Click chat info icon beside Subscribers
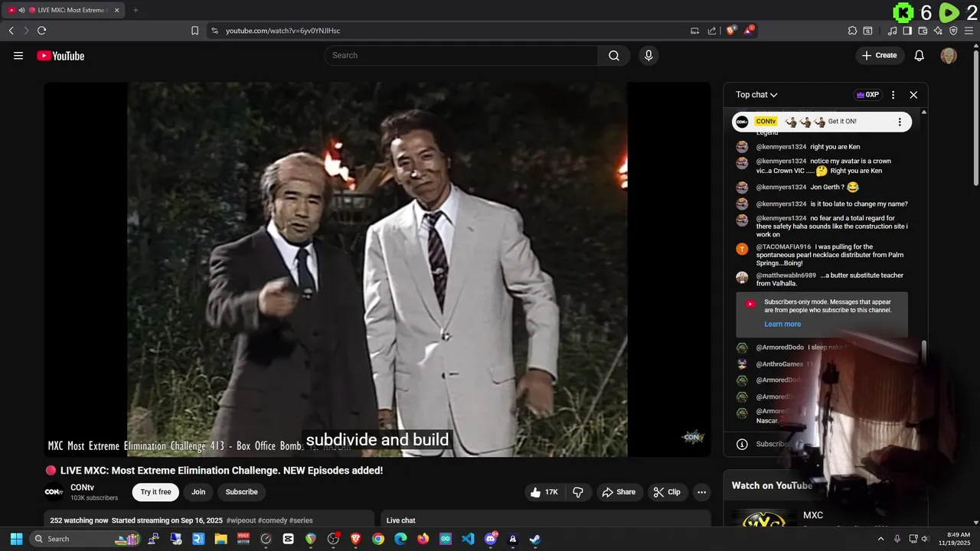 tap(742, 444)
